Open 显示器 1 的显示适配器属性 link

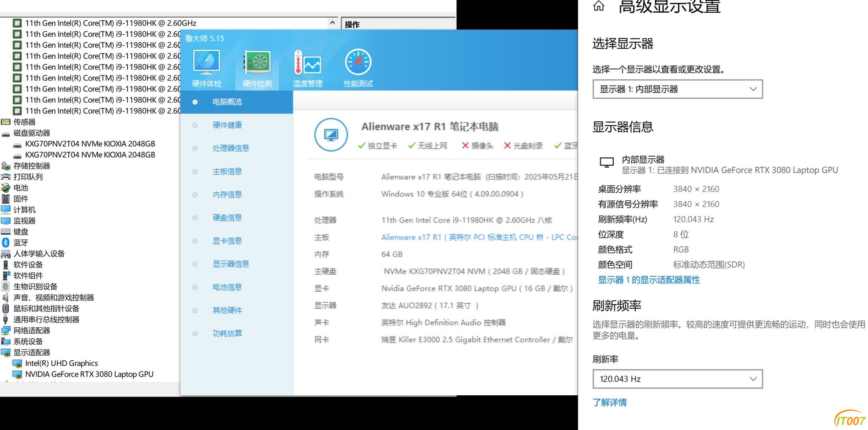[649, 280]
